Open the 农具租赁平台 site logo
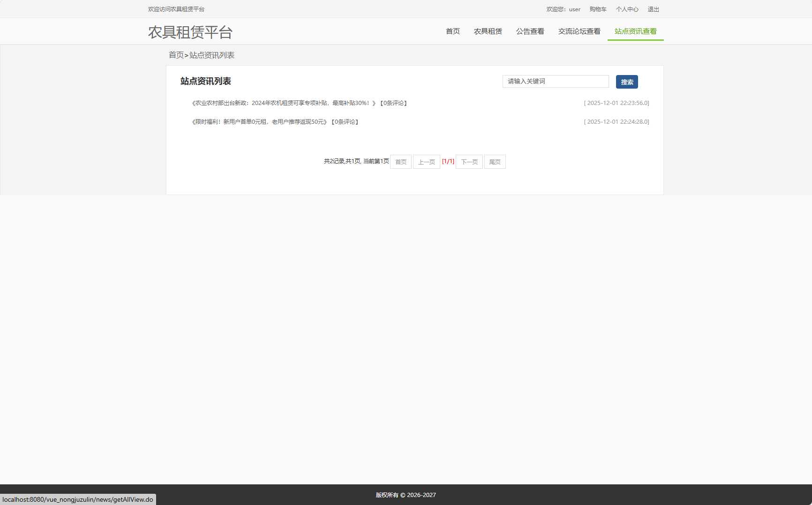This screenshot has width=812, height=505. pos(190,32)
